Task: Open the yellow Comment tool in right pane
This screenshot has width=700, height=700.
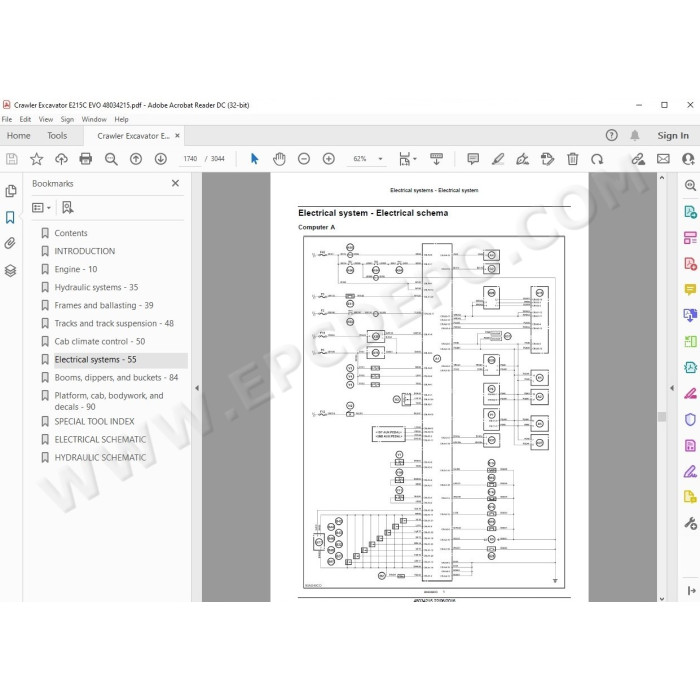Action: pyautogui.click(x=690, y=290)
